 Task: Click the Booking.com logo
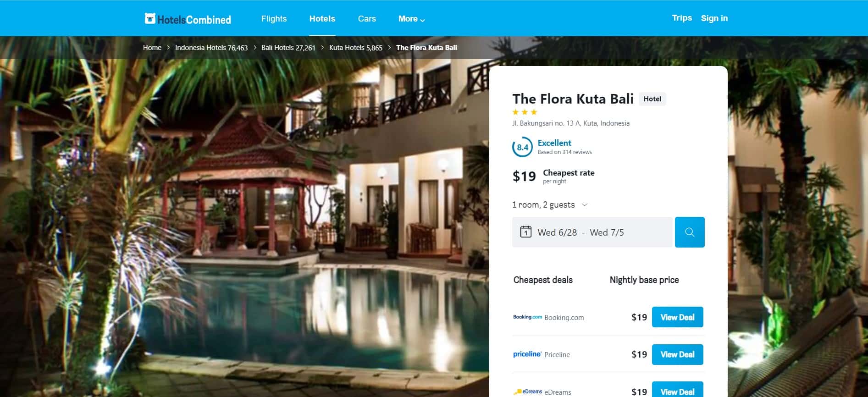(527, 317)
